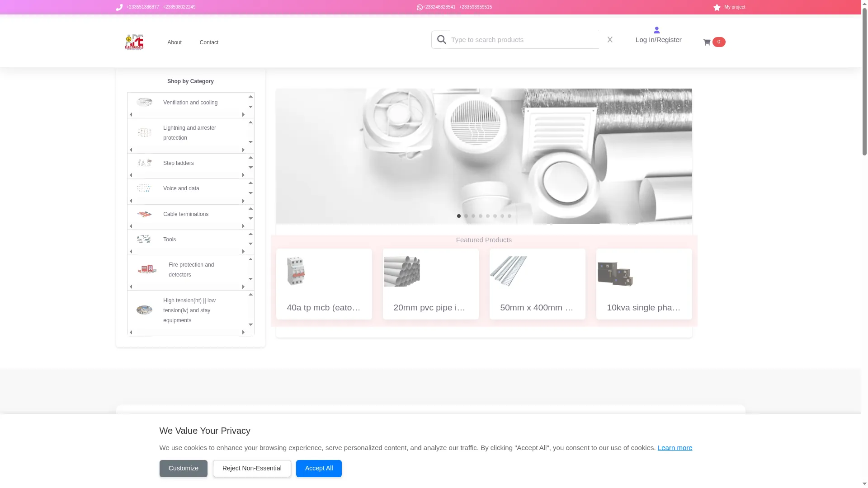Viewport: 868px width, 488px height.
Task: Select Ventilation and cooling category
Action: 190,103
